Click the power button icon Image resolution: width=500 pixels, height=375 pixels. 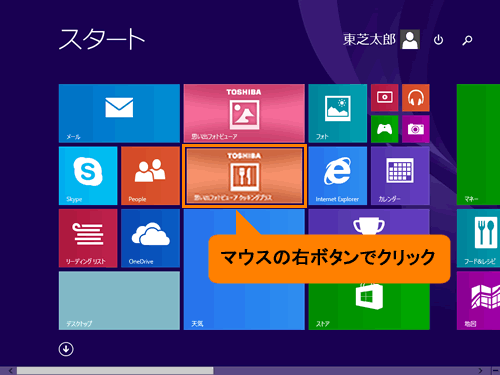pyautogui.click(x=438, y=40)
